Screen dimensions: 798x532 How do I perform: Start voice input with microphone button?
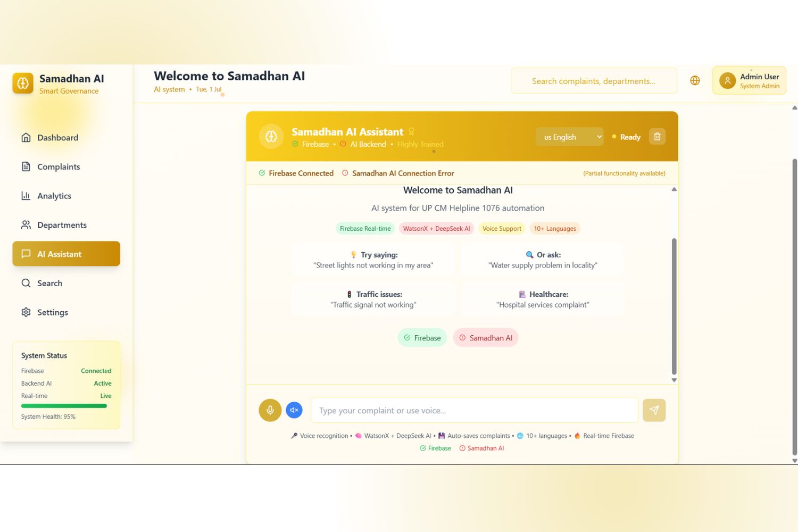(270, 410)
